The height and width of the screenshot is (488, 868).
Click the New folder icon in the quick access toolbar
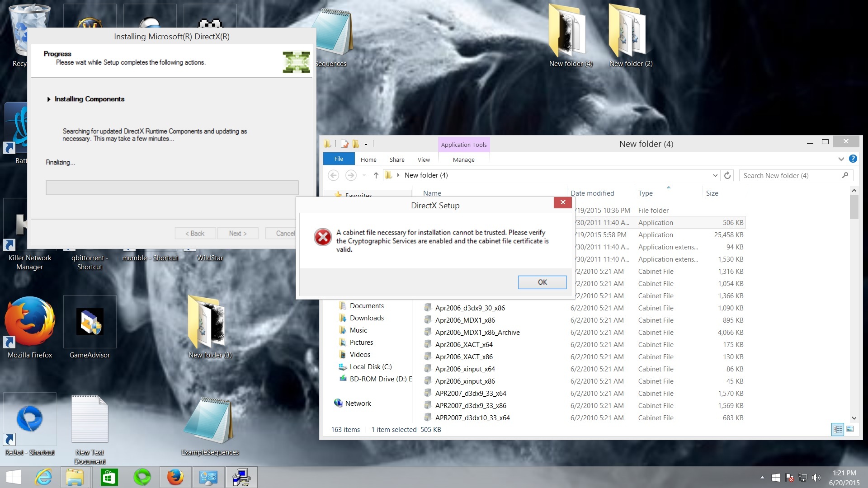(356, 144)
